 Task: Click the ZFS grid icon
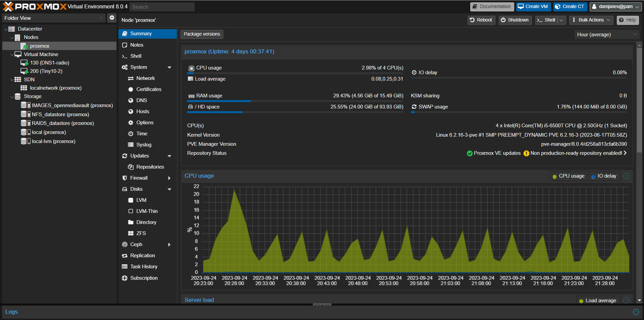point(131,233)
